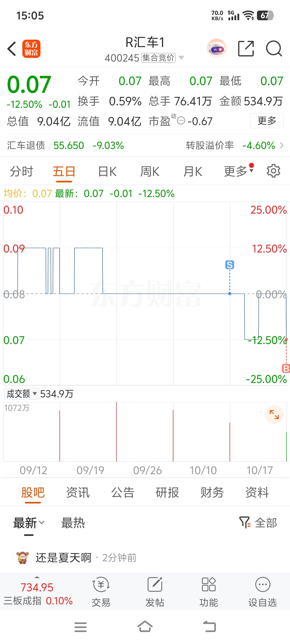Screen dimensions: 290x644
Task: Open the 公告 tab
Action: (x=123, y=492)
